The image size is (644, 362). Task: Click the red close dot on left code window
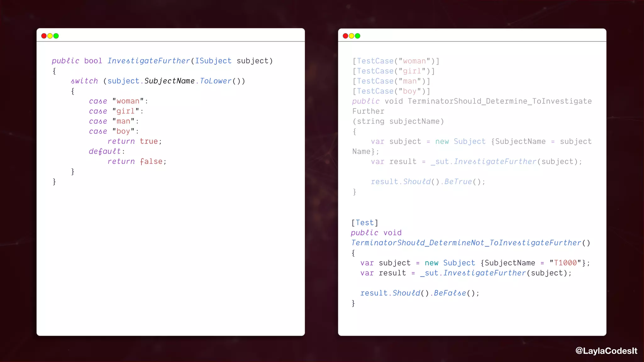pos(44,36)
